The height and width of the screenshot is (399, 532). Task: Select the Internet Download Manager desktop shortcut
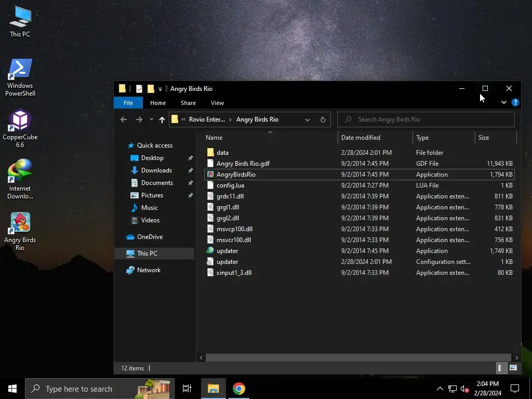(20, 179)
